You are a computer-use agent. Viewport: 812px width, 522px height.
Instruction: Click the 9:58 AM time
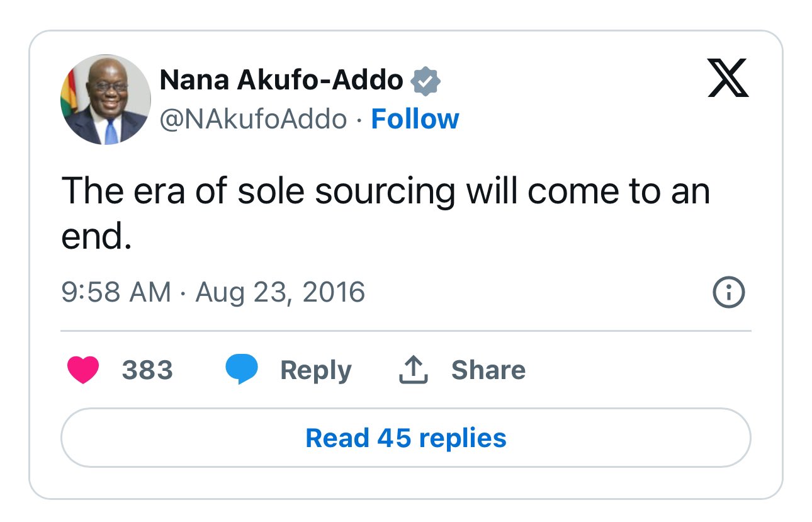point(116,293)
